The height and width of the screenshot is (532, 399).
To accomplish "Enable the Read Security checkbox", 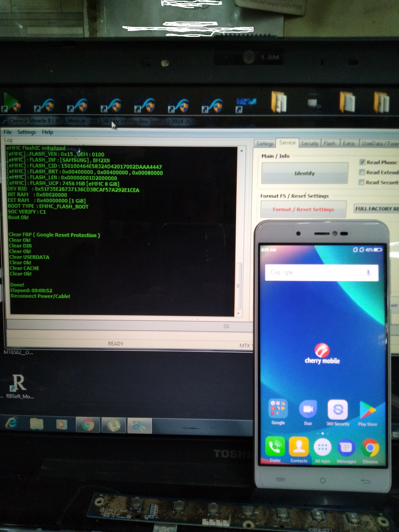I will pyautogui.click(x=361, y=182).
